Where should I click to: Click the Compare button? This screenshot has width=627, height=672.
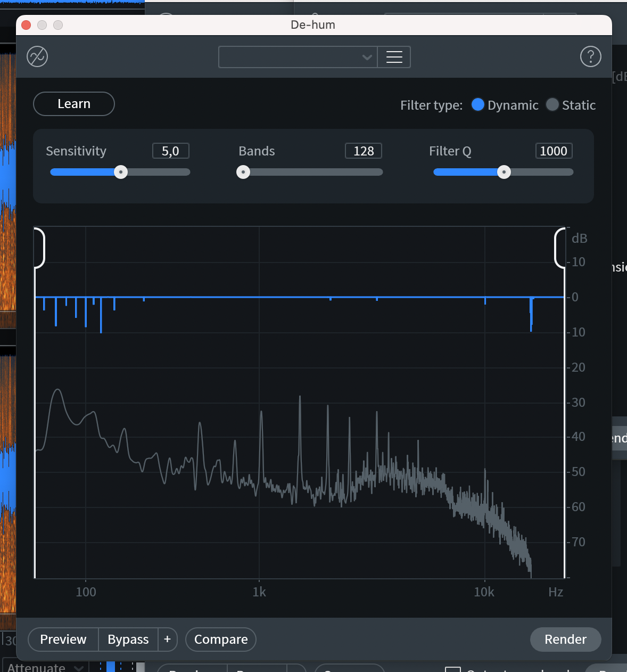(221, 639)
